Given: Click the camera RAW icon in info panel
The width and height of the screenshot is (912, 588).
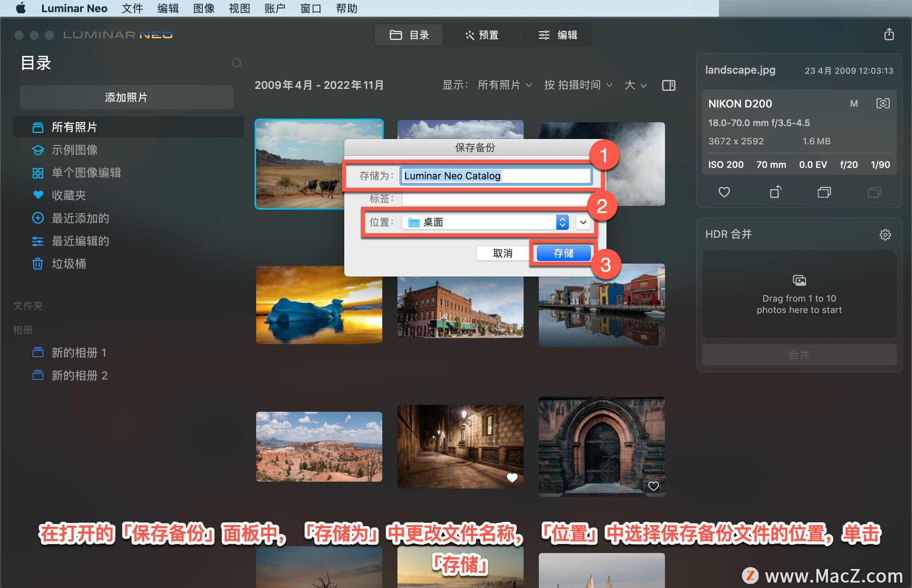Looking at the screenshot, I should pos(883,104).
